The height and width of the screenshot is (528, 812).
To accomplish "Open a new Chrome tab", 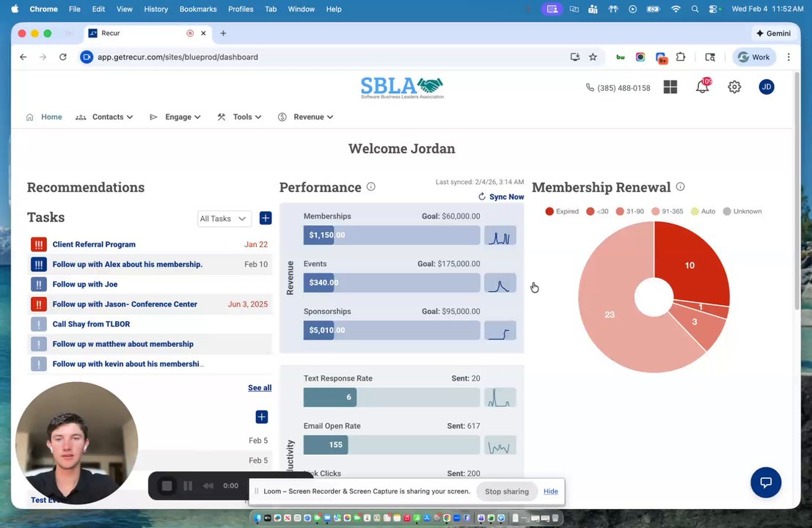I will [x=223, y=33].
